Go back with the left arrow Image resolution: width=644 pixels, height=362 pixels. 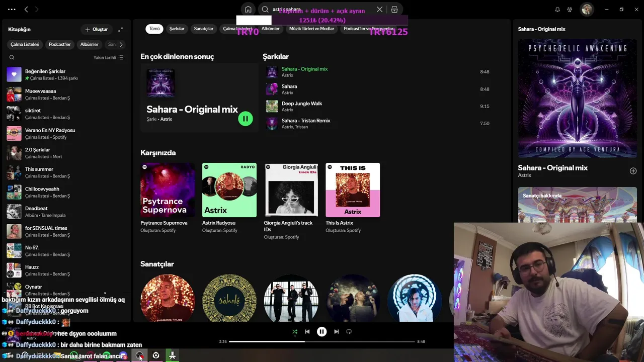pos(26,9)
